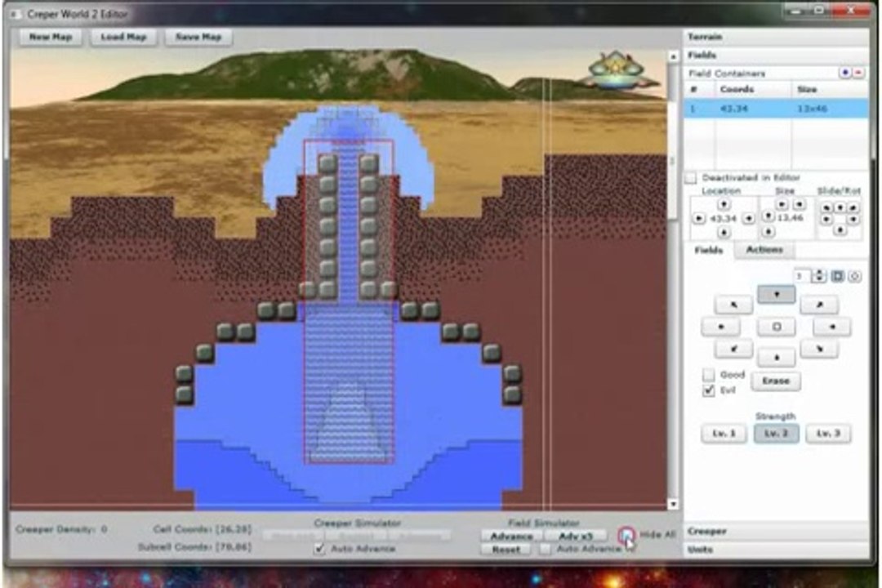Click the map scrollbar up arrow
This screenshot has width=882, height=588.
673,56
